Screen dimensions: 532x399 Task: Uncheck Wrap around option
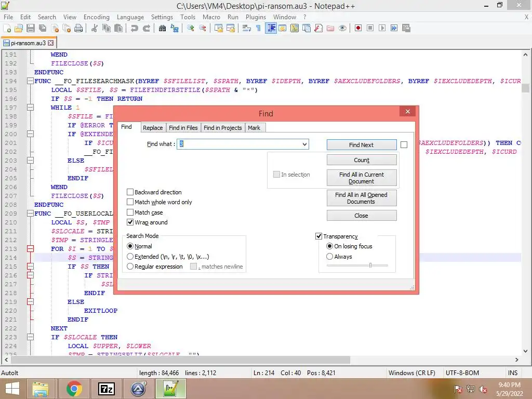click(x=130, y=222)
